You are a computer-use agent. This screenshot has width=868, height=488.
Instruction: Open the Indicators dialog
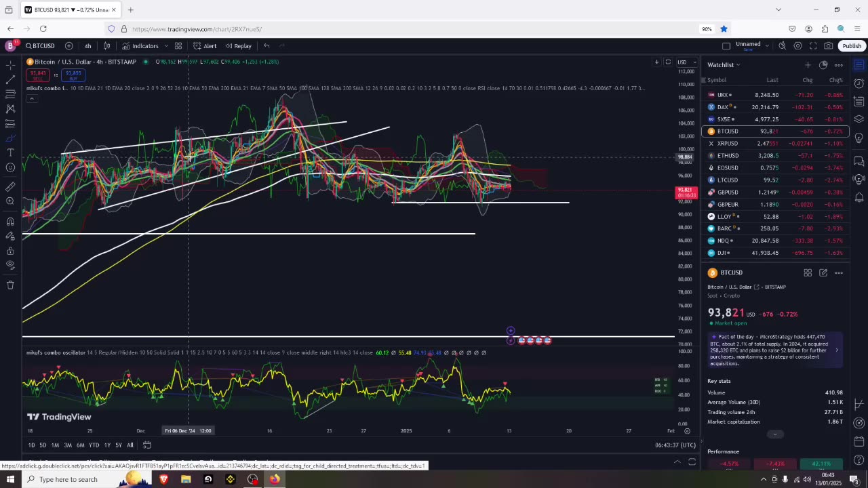140,46
